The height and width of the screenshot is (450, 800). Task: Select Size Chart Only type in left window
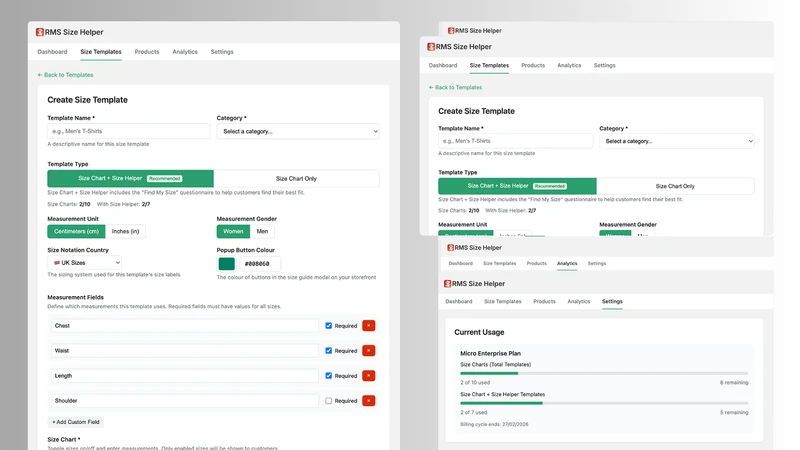coord(296,179)
